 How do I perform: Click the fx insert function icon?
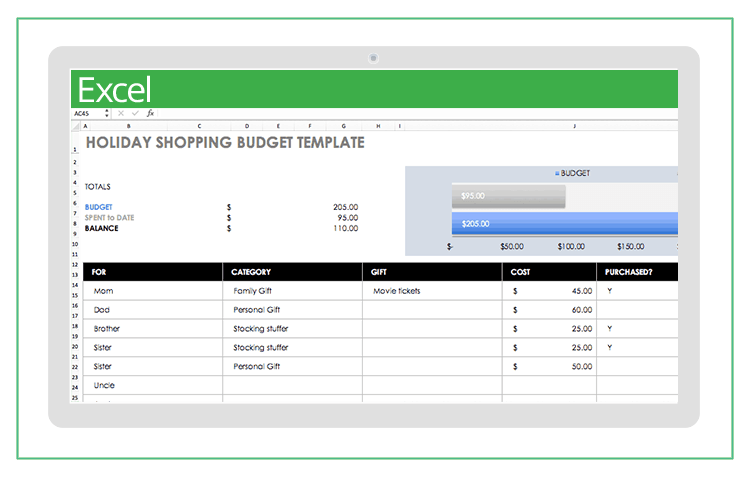pyautogui.click(x=150, y=113)
